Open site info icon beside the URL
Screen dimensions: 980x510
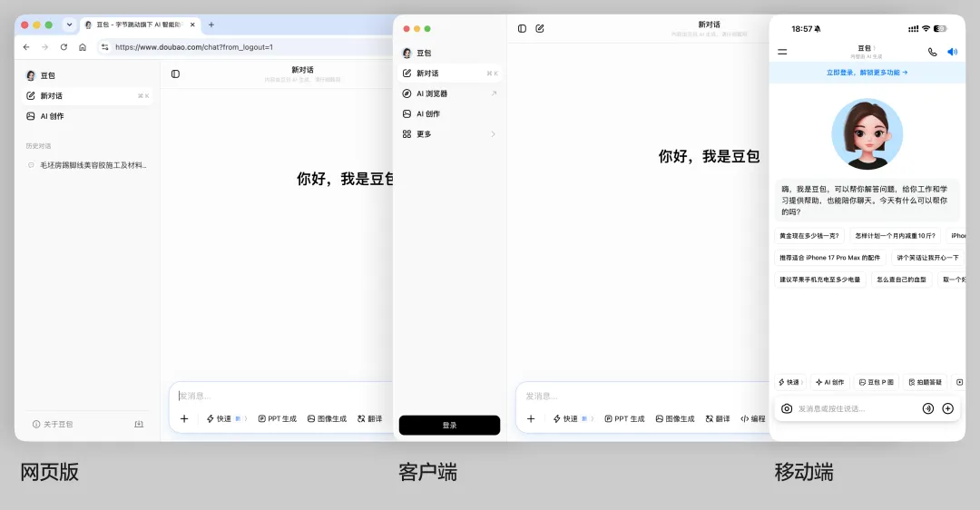point(104,47)
